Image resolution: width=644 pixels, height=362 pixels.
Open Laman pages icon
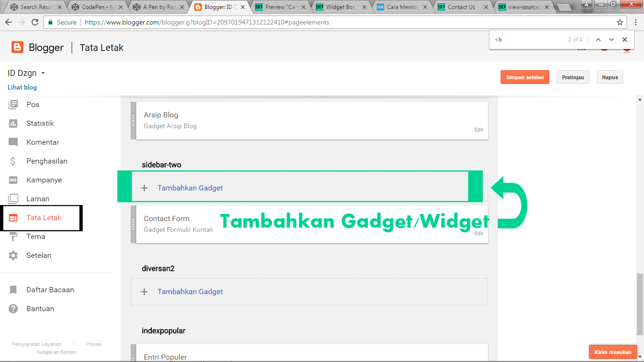coord(13,198)
